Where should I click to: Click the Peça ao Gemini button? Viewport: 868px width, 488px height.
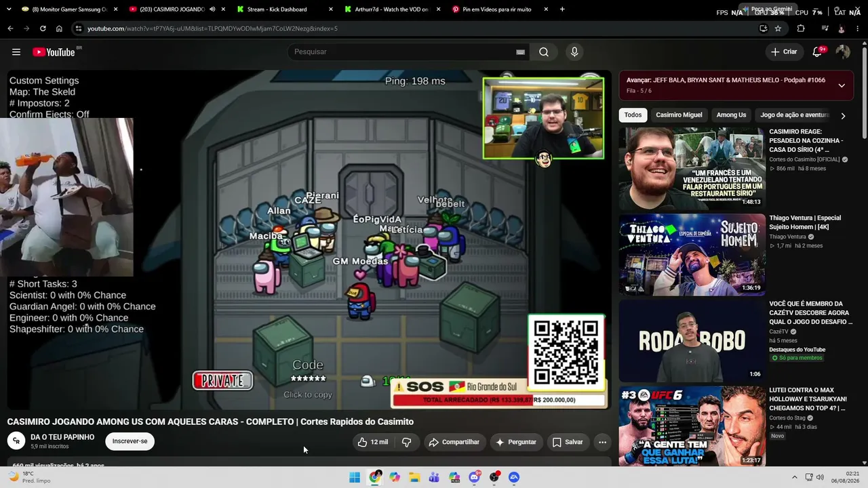click(x=767, y=9)
